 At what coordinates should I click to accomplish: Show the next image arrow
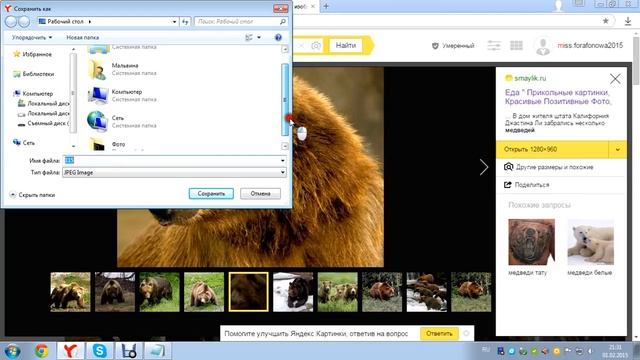point(484,167)
